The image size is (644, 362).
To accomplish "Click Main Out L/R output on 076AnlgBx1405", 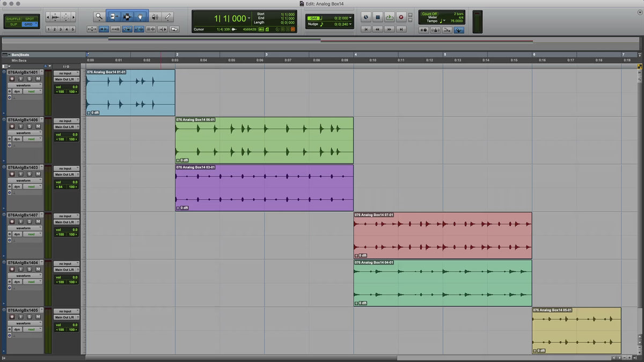I will click(x=66, y=317).
